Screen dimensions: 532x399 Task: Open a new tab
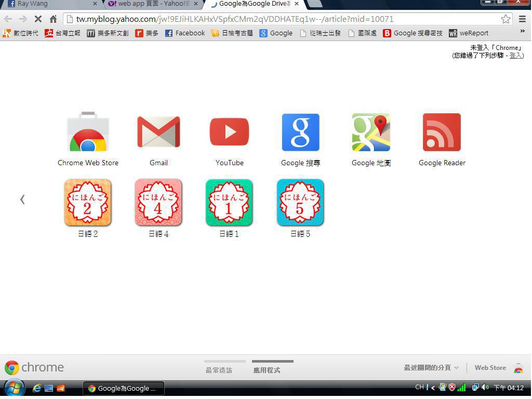click(x=315, y=4)
